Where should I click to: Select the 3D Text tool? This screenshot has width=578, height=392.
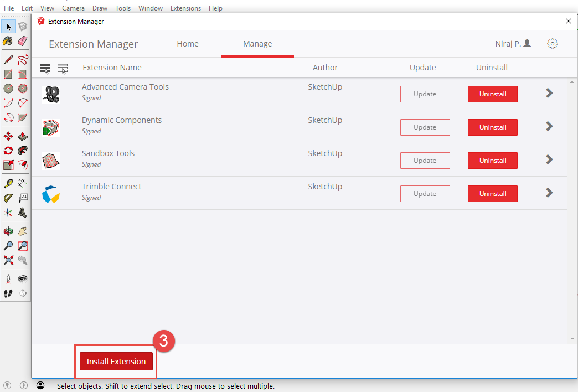(23, 213)
